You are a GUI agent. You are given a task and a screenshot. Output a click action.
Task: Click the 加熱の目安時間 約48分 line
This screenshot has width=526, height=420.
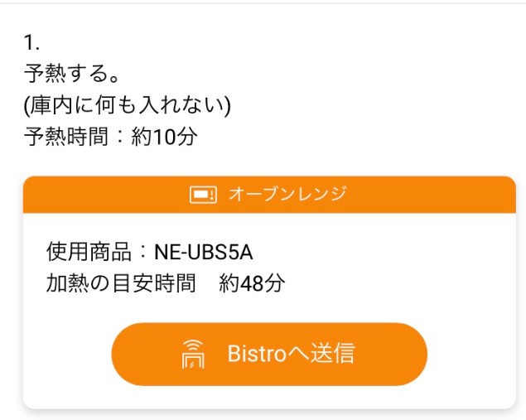(x=166, y=283)
